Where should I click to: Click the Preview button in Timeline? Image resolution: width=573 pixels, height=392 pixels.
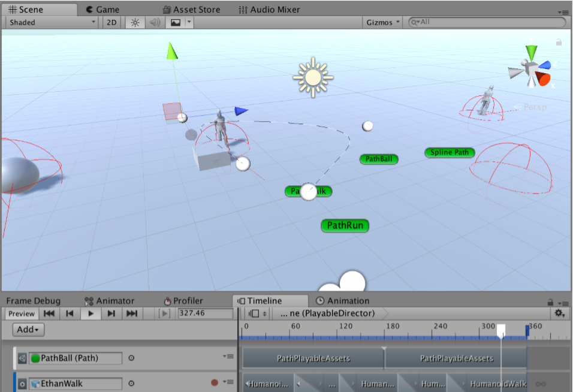pyautogui.click(x=21, y=313)
